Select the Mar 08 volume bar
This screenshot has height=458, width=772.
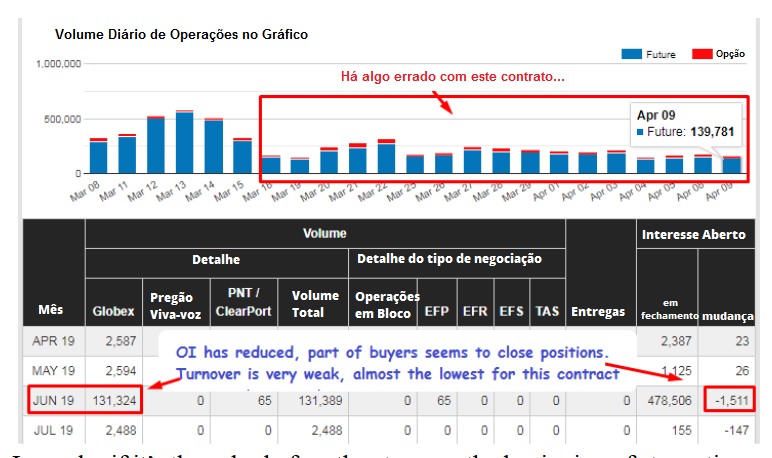(98, 156)
